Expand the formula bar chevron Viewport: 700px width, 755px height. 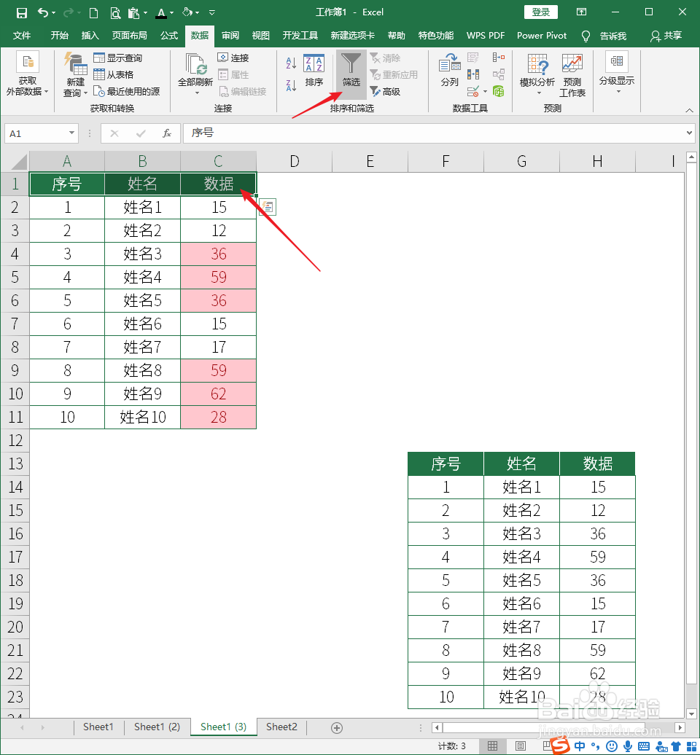point(689,133)
